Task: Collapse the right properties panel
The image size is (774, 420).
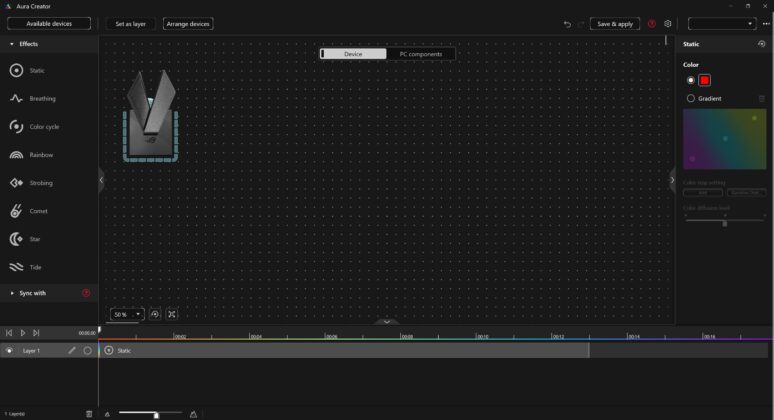Action: (x=672, y=180)
